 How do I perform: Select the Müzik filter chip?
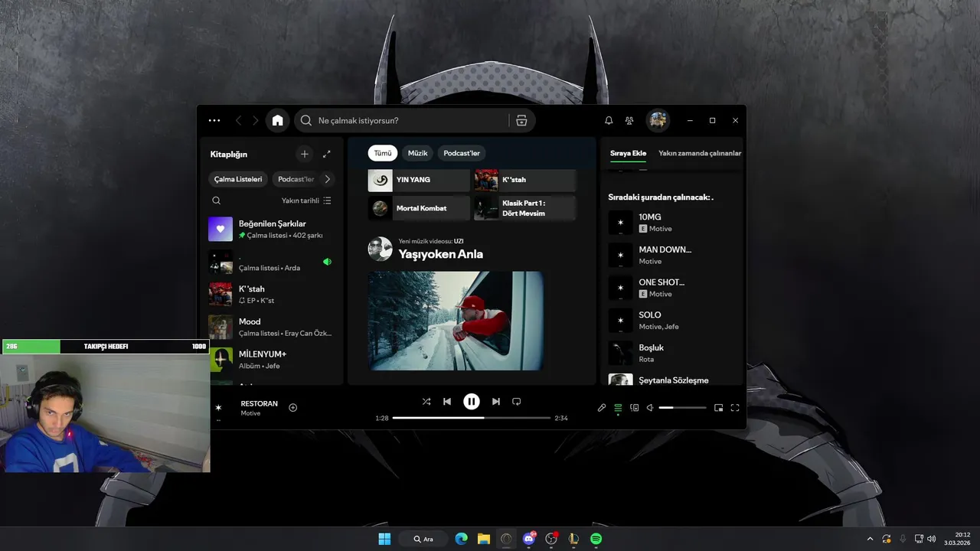tap(418, 153)
